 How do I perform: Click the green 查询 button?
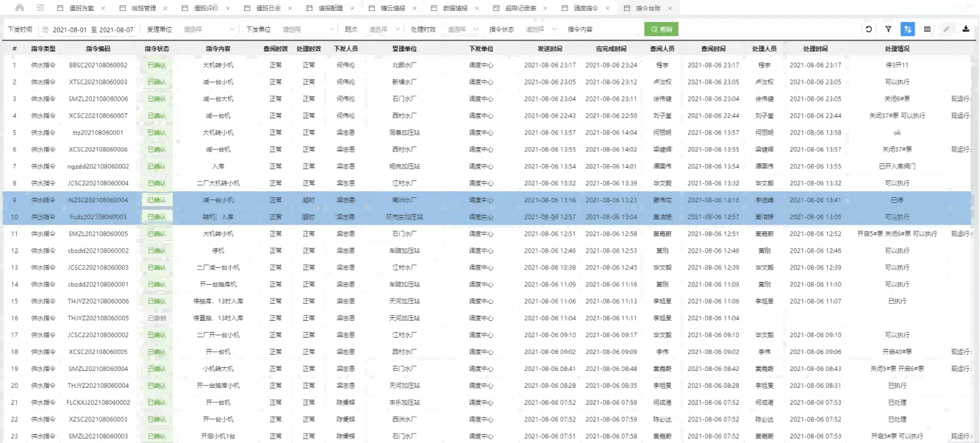661,29
